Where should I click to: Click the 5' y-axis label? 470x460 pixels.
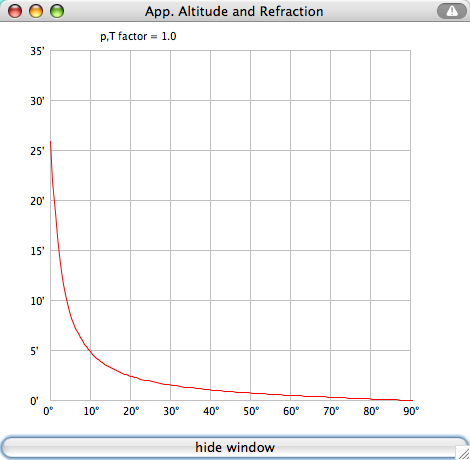click(x=34, y=351)
